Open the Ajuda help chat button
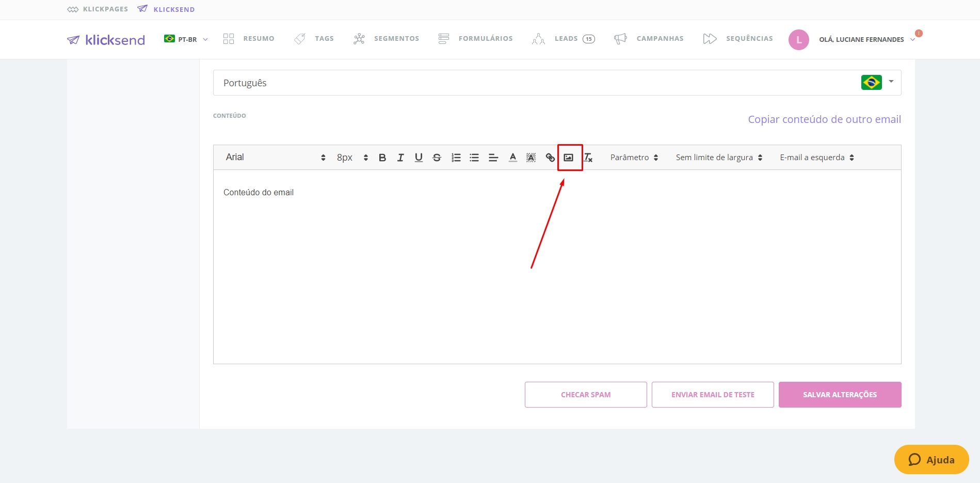The width and height of the screenshot is (980, 483). coord(931,459)
